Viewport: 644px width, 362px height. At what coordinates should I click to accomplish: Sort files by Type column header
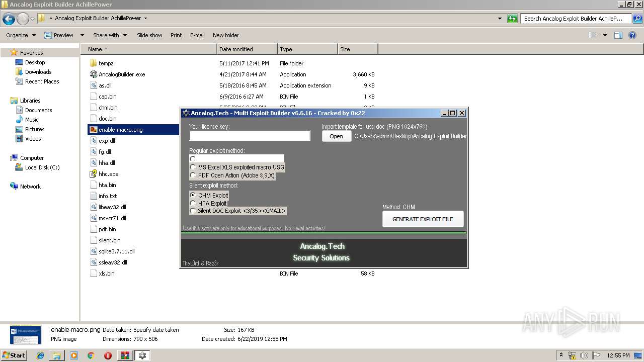pyautogui.click(x=307, y=49)
